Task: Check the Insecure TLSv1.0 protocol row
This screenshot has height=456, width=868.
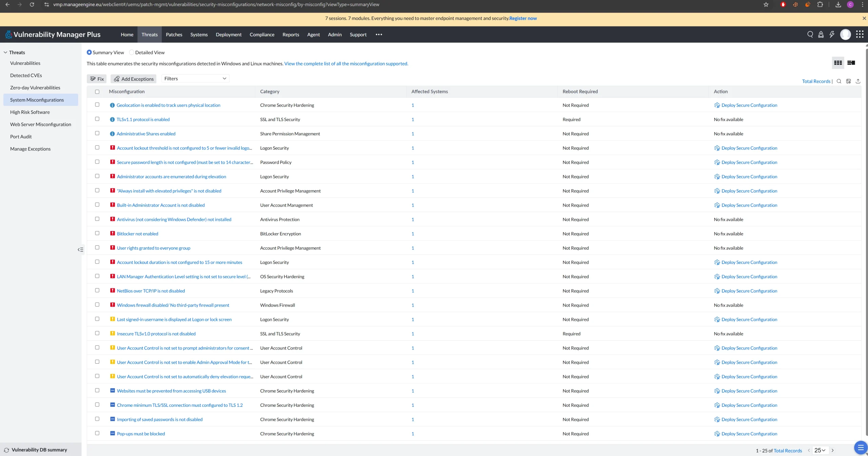Action: pyautogui.click(x=97, y=333)
